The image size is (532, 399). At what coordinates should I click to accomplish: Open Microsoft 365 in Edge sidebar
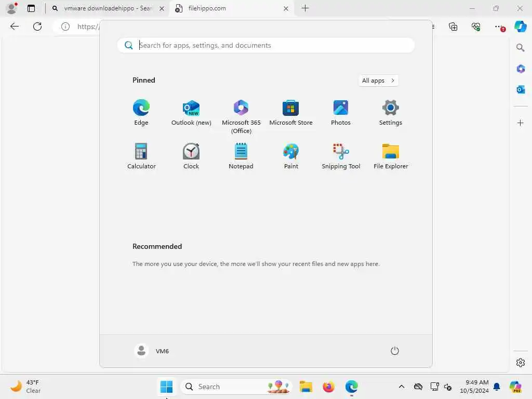pos(521,69)
